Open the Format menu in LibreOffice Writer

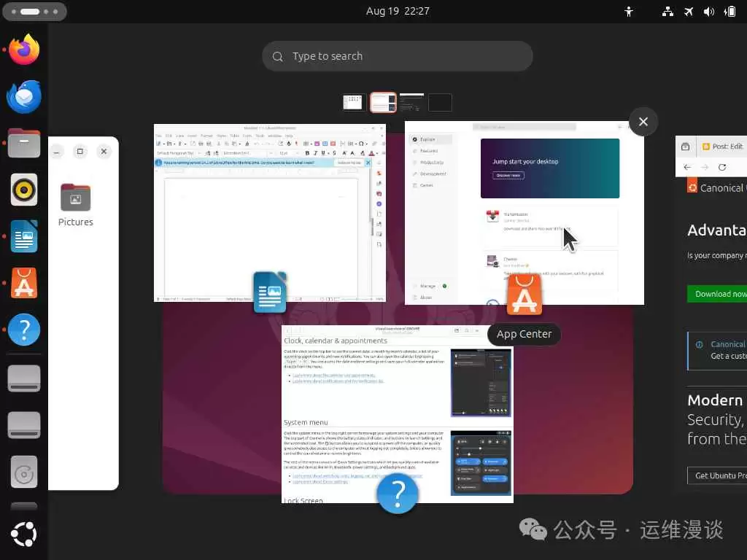[206, 136]
